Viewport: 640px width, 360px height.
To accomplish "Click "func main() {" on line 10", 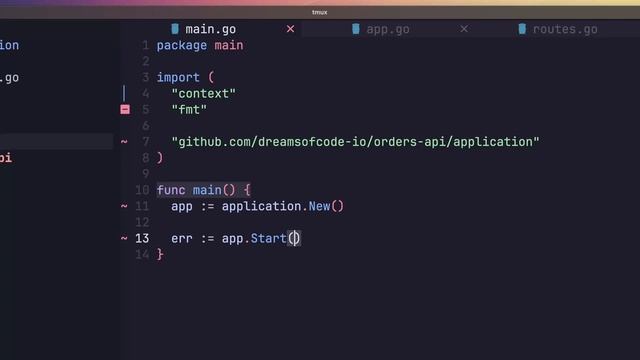I will 203,190.
